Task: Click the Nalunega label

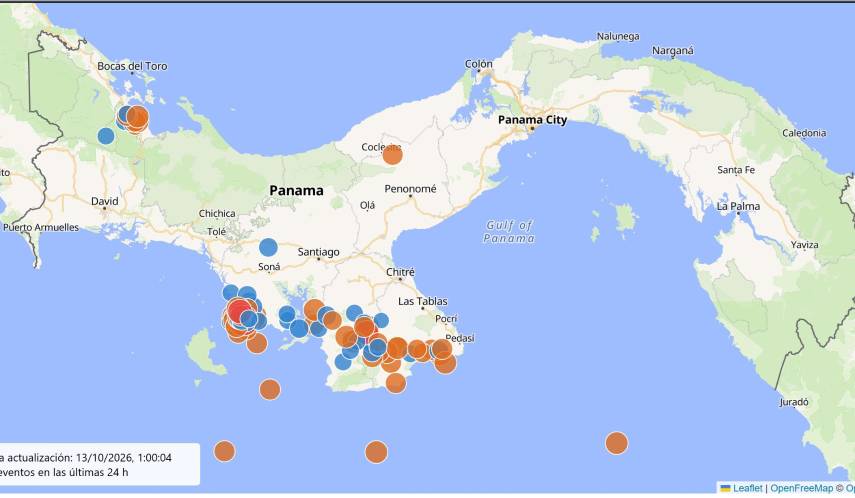Action: [618, 37]
